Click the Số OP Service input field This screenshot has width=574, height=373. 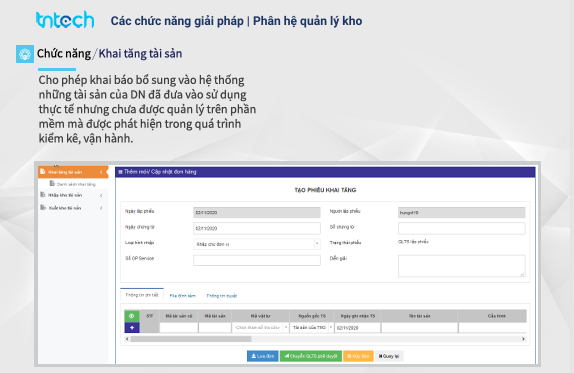[257, 260]
